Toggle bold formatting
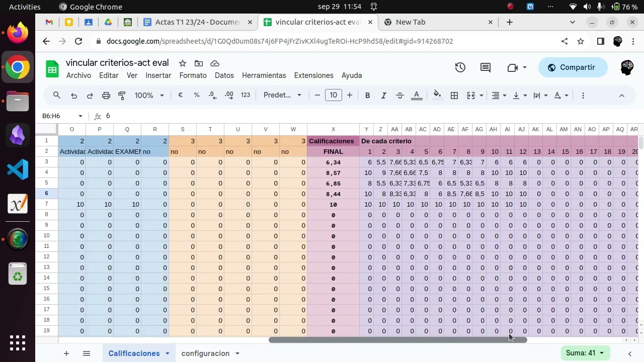The height and width of the screenshot is (362, 644). tap(368, 95)
